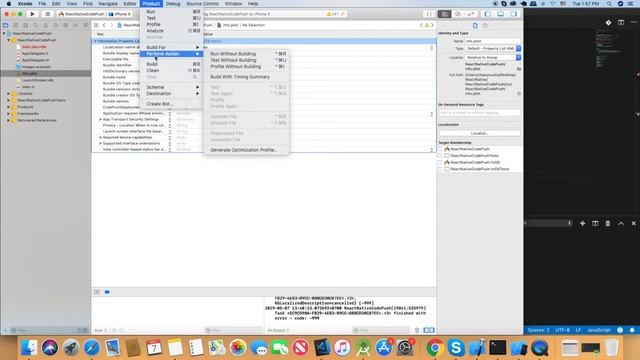Choose Build With Timing Summary
640x360 pixels.
pyautogui.click(x=247, y=77)
